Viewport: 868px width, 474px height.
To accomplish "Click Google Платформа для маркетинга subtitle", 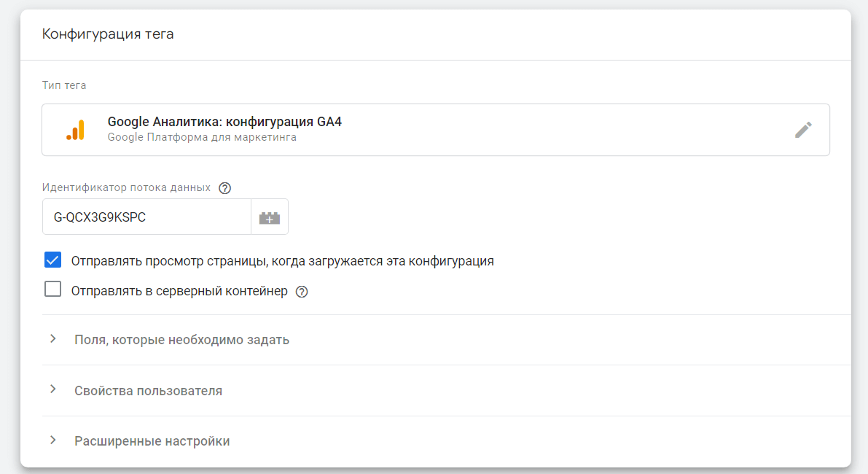I will point(202,137).
